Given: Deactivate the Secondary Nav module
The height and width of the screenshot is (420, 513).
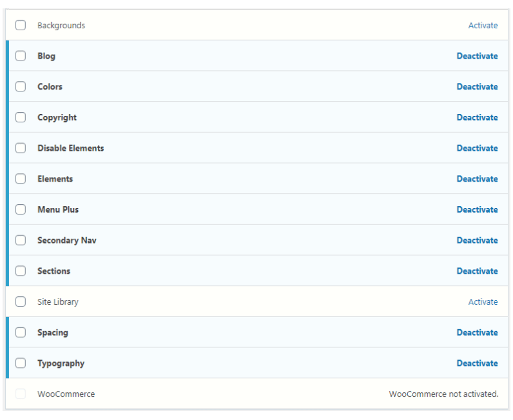Looking at the screenshot, I should point(478,241).
